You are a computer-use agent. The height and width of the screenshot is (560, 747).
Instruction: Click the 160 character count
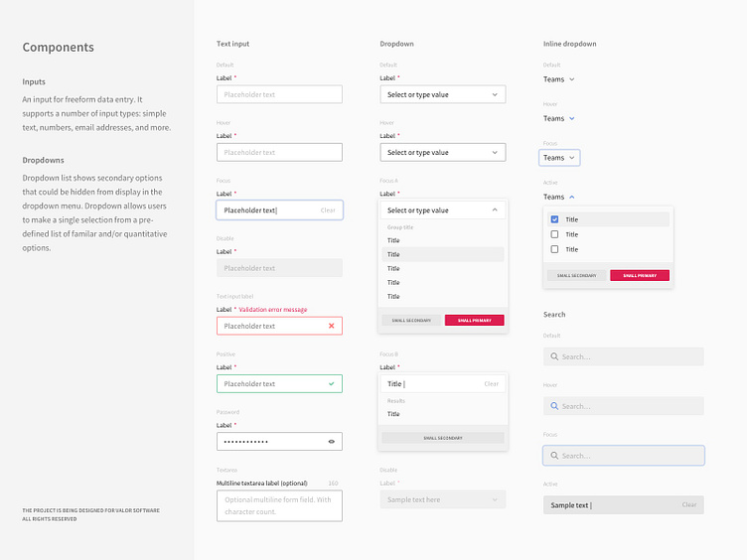click(x=333, y=483)
